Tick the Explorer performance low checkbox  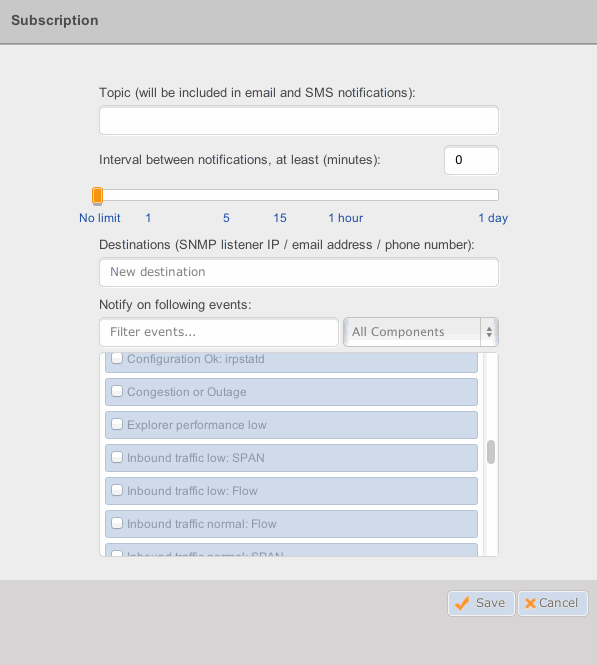coord(117,424)
